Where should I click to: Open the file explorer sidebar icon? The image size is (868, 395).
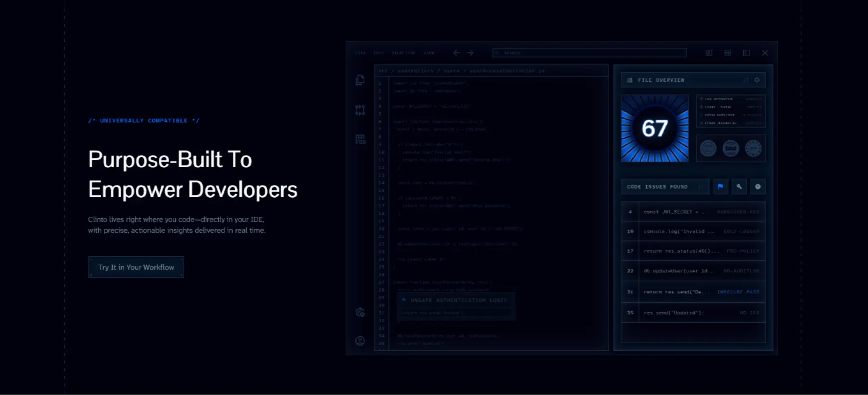(360, 80)
